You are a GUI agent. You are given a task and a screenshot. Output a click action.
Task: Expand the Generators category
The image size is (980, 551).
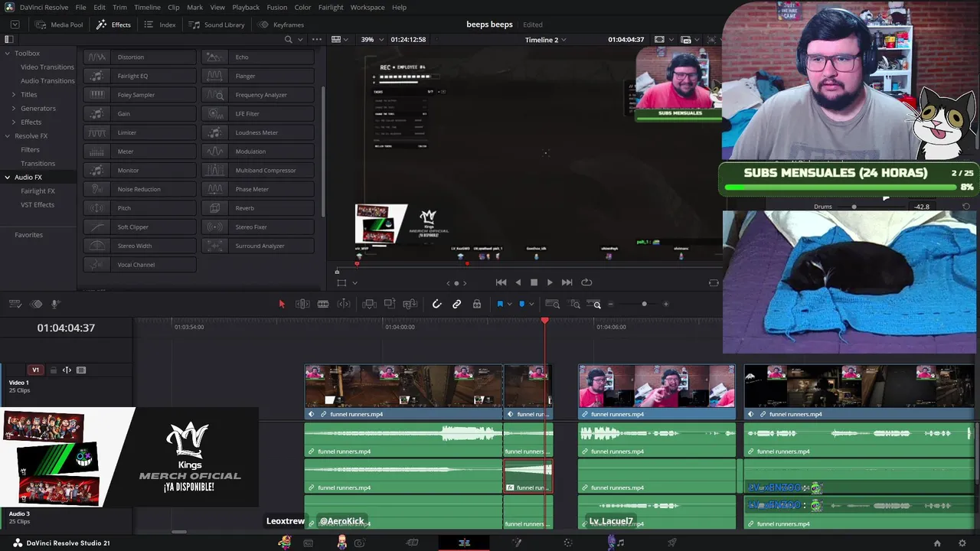click(x=13, y=108)
